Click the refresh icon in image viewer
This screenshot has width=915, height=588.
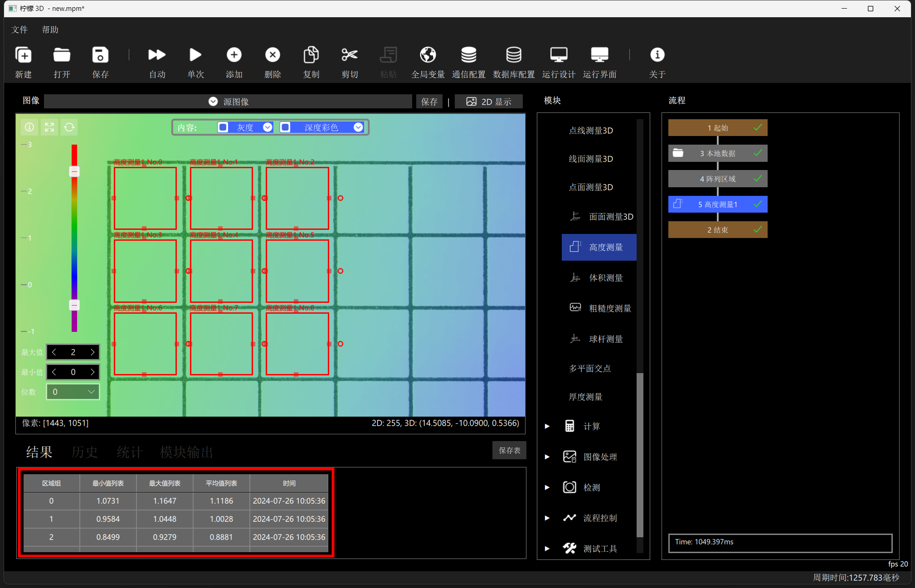click(x=69, y=127)
